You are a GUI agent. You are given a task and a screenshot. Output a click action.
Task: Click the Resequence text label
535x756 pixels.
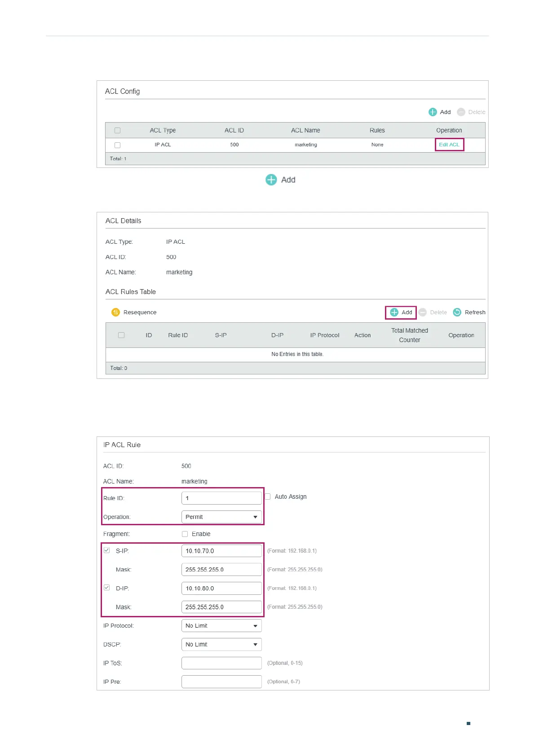coord(140,312)
